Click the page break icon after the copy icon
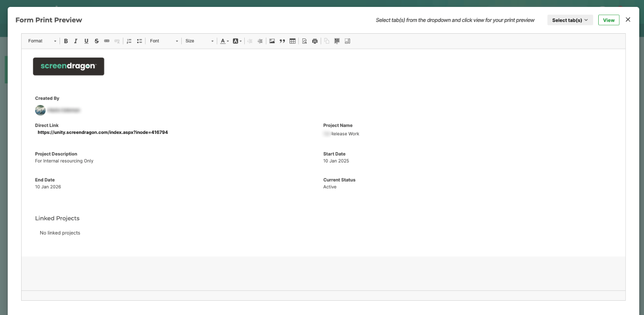The image size is (644, 315). (x=337, y=41)
